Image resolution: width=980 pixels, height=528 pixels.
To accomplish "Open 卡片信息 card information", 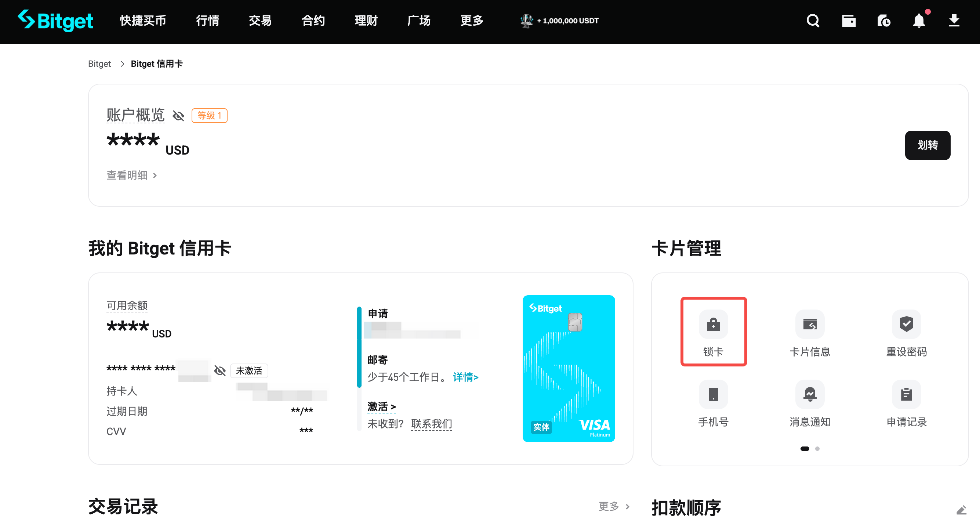I will 810,324.
